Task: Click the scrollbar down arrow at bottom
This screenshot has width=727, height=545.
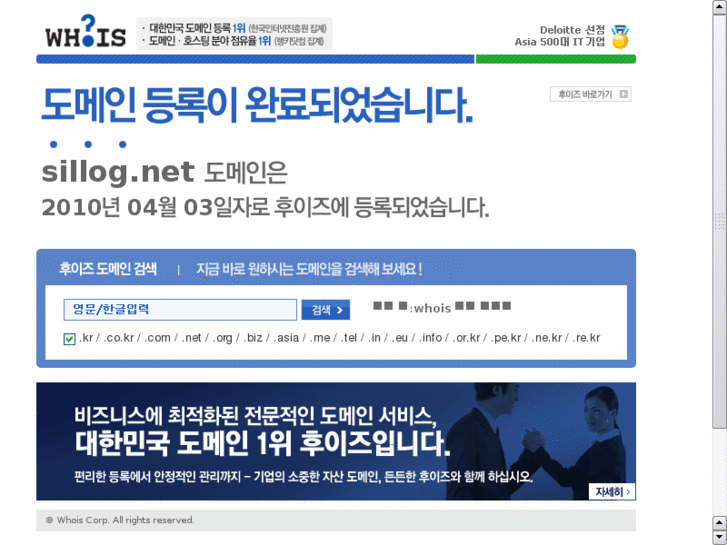Action: [720, 537]
